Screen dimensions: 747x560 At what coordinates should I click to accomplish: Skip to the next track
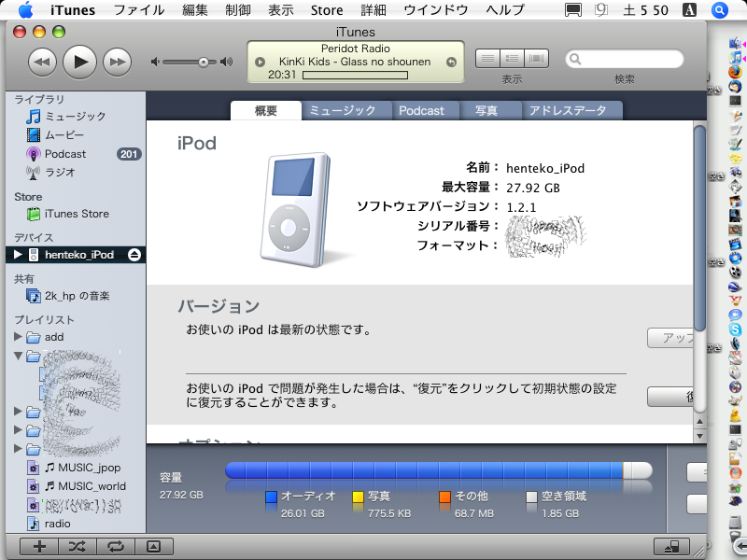pyautogui.click(x=117, y=63)
